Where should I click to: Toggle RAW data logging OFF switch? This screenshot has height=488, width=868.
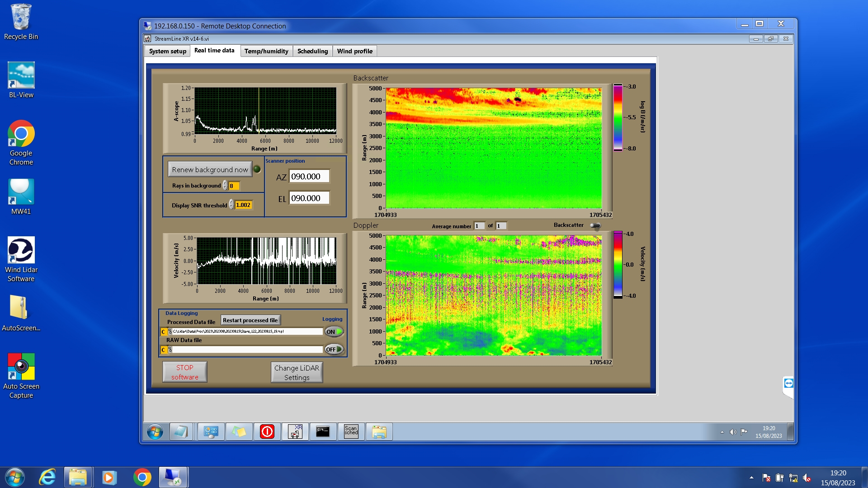pos(334,349)
